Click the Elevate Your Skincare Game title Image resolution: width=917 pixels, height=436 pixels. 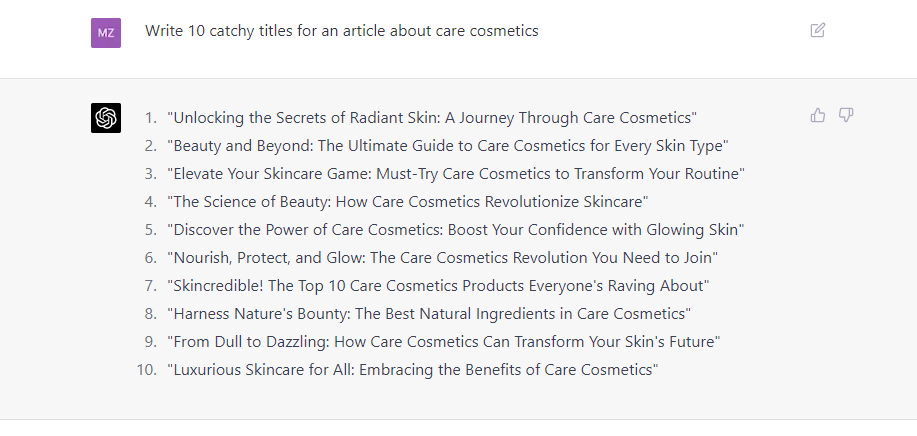[x=456, y=174]
